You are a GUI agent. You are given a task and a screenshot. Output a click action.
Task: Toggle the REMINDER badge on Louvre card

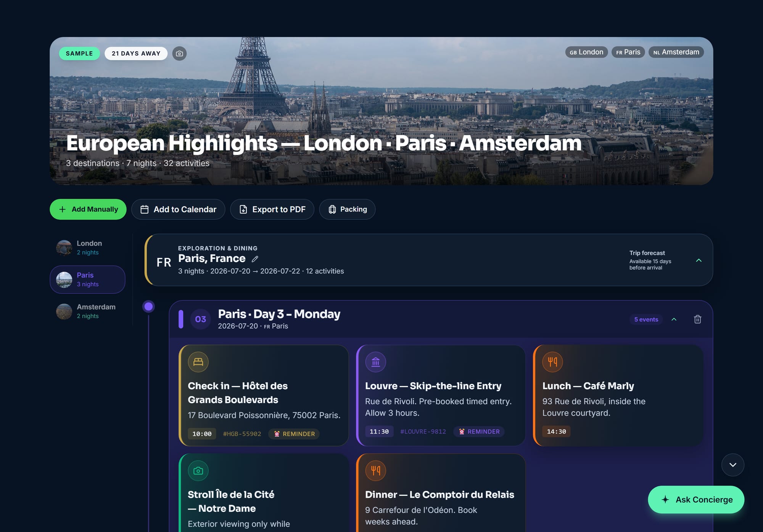tap(479, 432)
